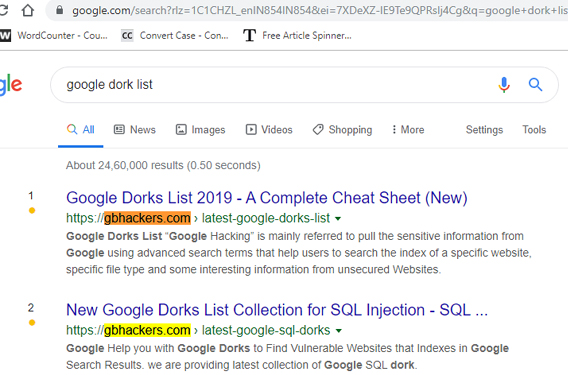Switch to the Shopping tab
Viewport: 568px width, 375px height.
click(x=342, y=130)
